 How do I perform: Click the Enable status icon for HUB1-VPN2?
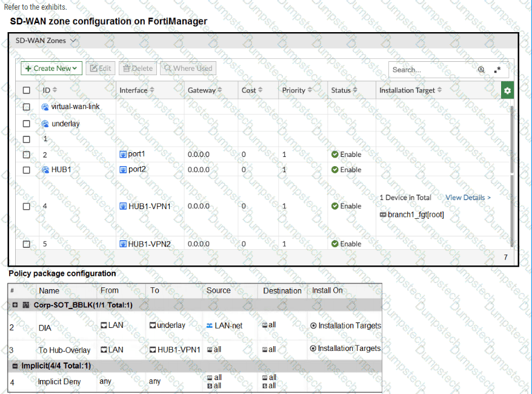pyautogui.click(x=335, y=244)
